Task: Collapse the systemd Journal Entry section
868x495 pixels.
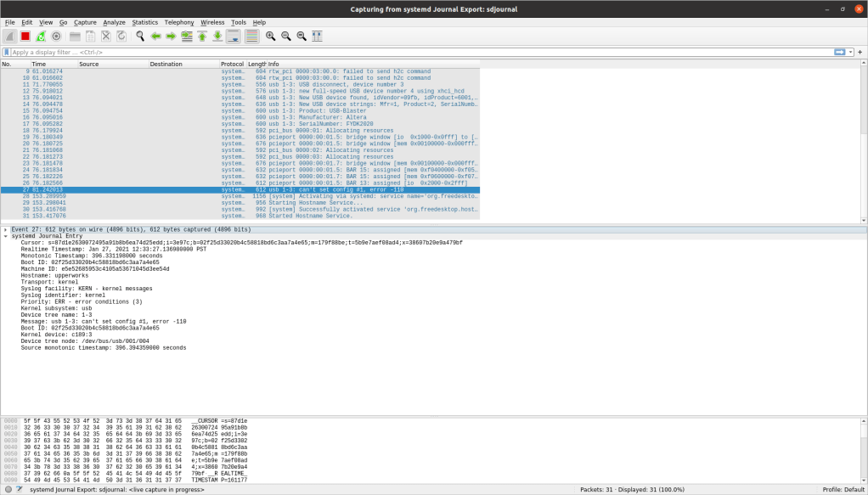Action: [6, 236]
